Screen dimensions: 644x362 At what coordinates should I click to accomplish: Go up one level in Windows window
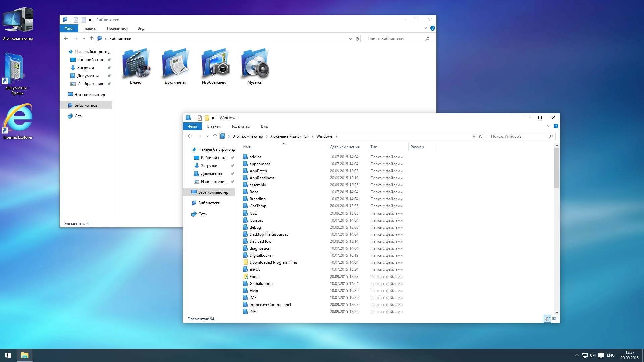(x=215, y=136)
